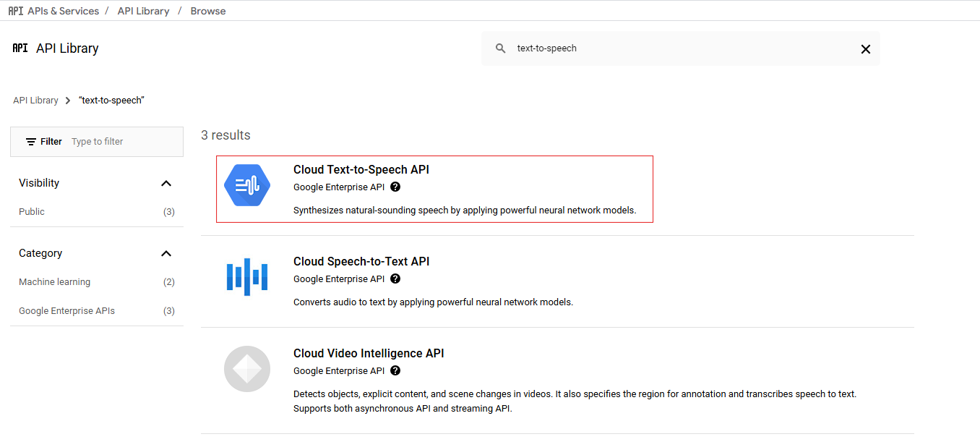The height and width of the screenshot is (442, 980).
Task: Click the 3 results count text
Action: click(x=225, y=135)
